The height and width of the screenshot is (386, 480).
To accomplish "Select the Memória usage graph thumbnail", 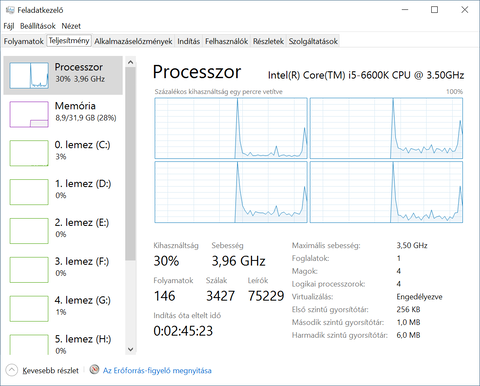I will pyautogui.click(x=29, y=114).
